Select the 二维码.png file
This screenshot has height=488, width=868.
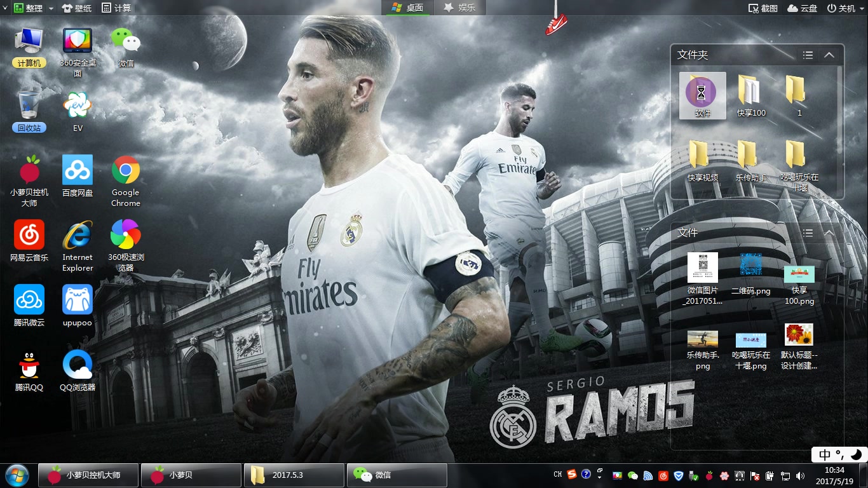coord(751,274)
